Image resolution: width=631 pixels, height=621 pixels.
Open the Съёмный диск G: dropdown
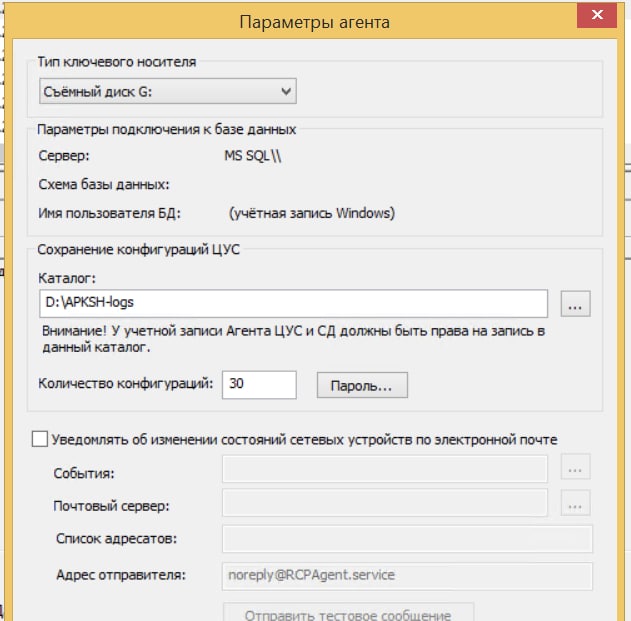(x=168, y=91)
